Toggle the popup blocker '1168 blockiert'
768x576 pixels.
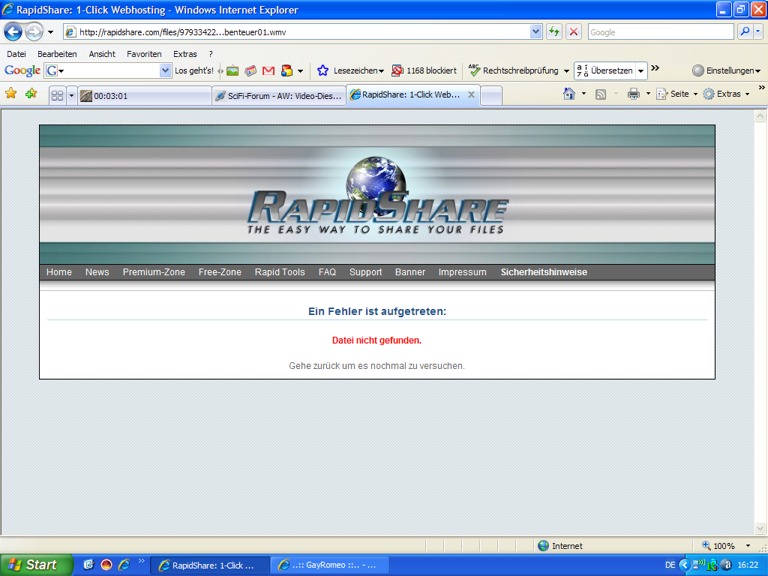[424, 71]
